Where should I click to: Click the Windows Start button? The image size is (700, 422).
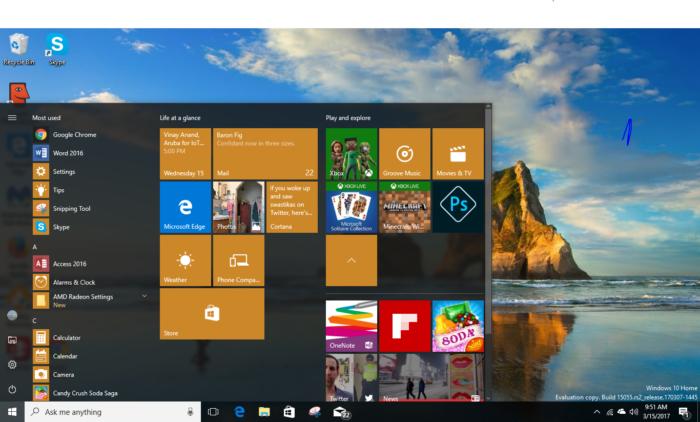pos(12,412)
